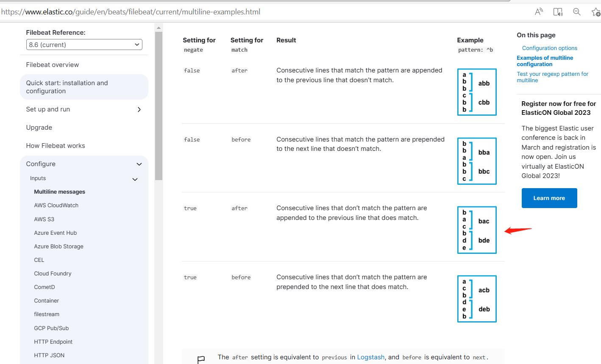Open the Filebeat version 8.6 dropdown
This screenshot has width=601, height=364.
click(84, 44)
